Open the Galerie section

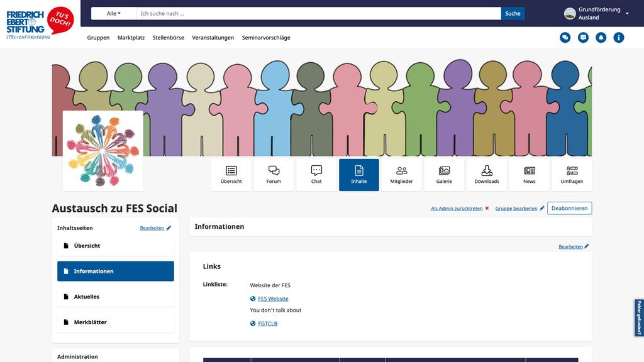[x=444, y=175]
